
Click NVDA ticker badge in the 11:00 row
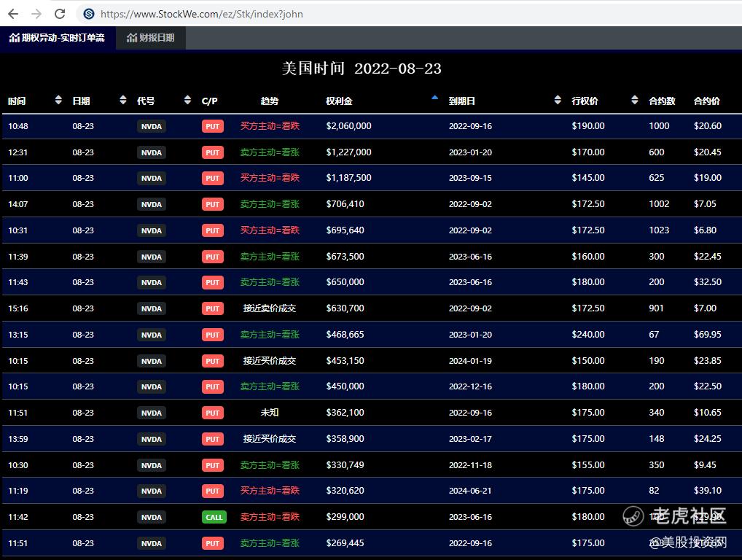click(152, 178)
